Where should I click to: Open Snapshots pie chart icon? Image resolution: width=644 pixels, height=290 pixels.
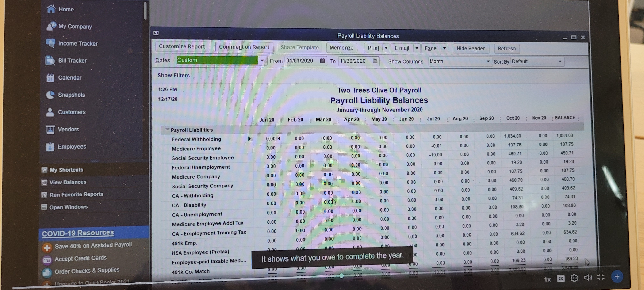[x=50, y=95]
